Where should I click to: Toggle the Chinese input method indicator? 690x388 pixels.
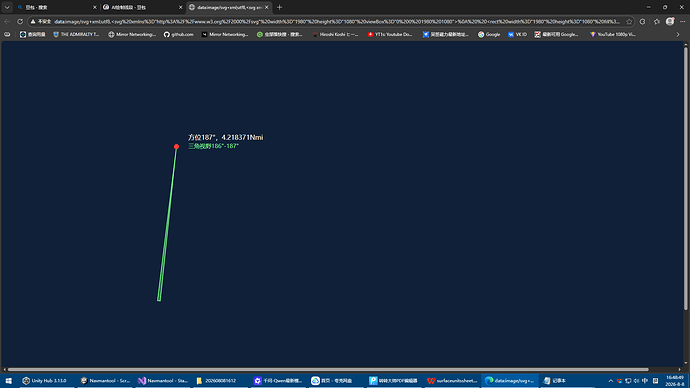[x=645, y=381]
